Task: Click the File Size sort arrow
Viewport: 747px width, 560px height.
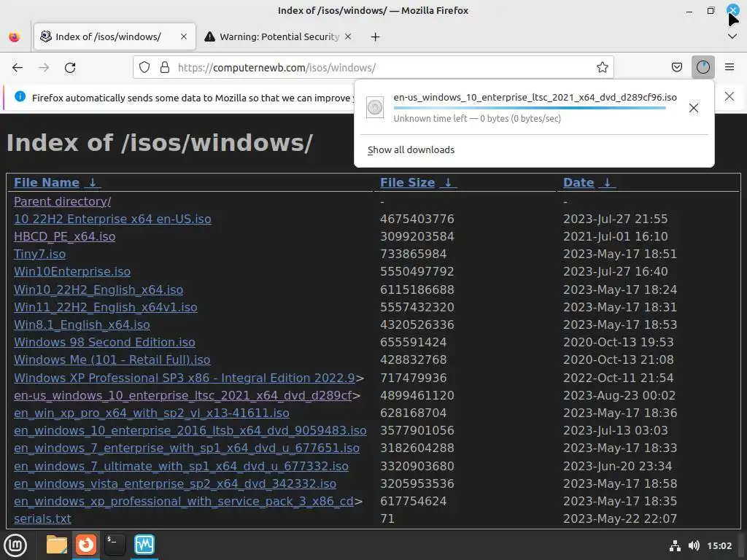Action: (x=448, y=183)
